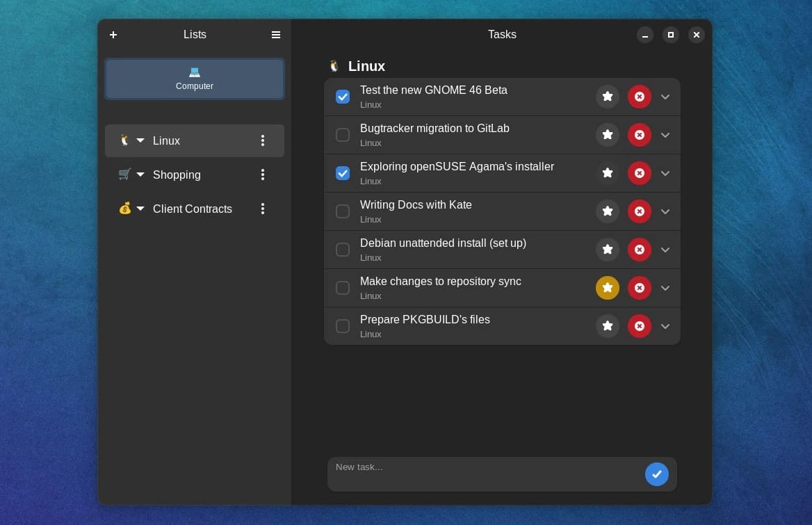Expand Debian unattended install details
This screenshot has height=525, width=812.
665,250
